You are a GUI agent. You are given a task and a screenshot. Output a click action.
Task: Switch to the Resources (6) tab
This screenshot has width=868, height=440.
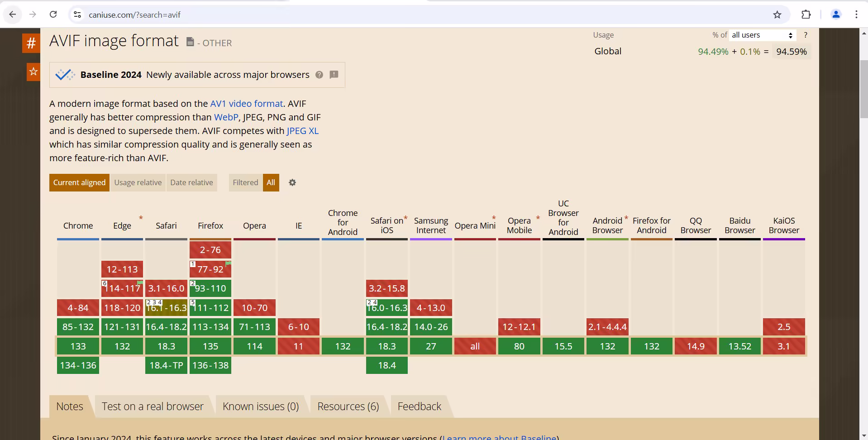tap(348, 407)
